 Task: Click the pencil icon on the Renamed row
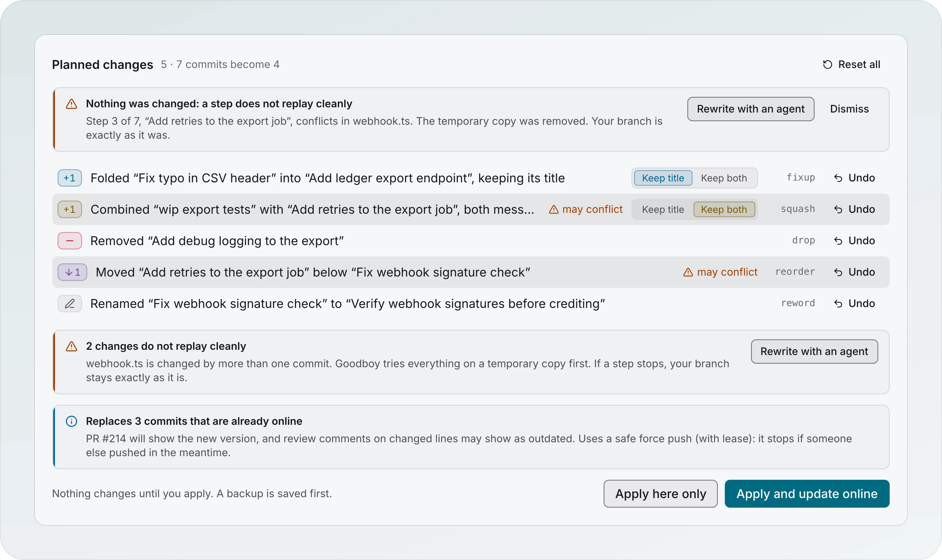pos(70,303)
